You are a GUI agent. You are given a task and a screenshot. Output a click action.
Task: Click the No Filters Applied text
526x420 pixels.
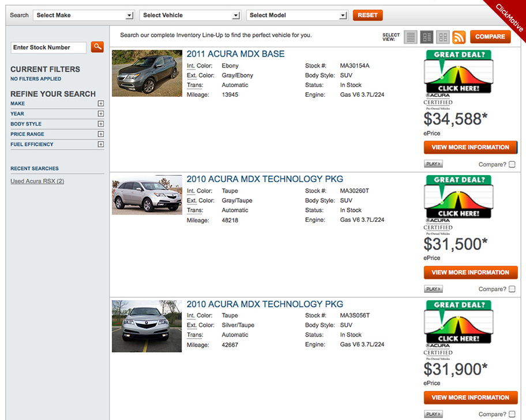[36, 79]
